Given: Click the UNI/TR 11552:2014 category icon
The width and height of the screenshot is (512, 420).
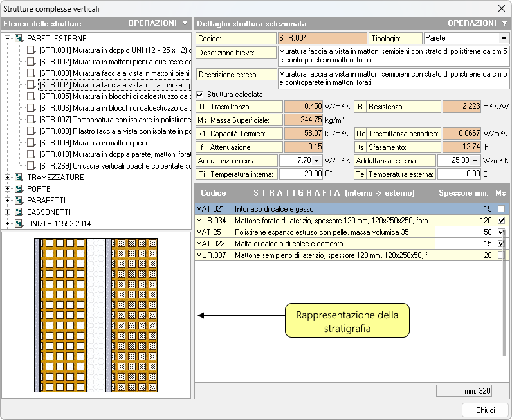Looking at the screenshot, I should click(x=19, y=224).
